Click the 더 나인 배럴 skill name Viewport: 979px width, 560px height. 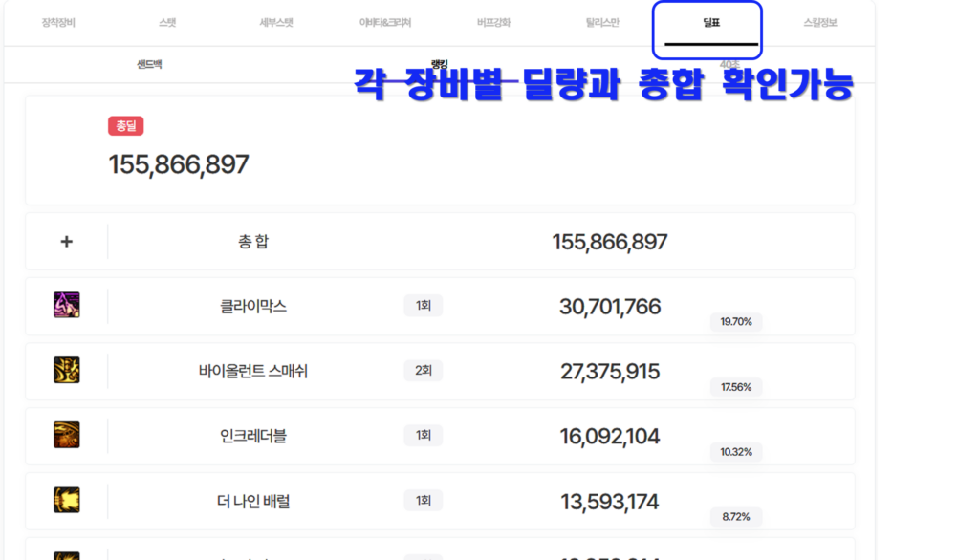tap(252, 502)
